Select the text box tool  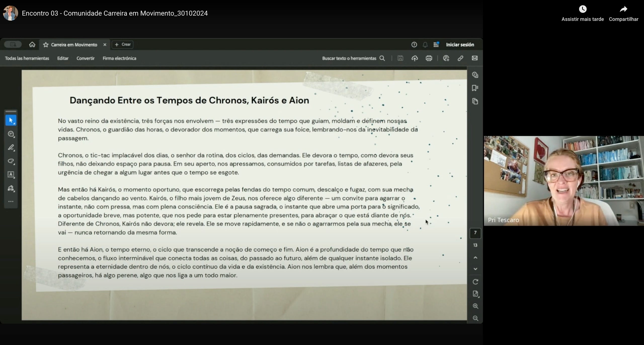tap(11, 175)
